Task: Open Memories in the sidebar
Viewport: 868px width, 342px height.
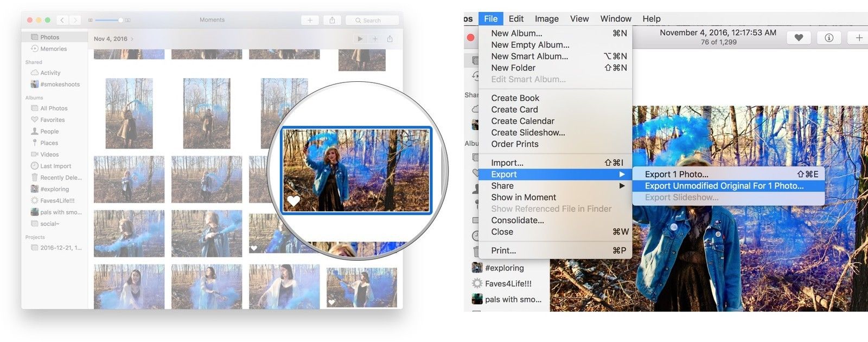Action: point(53,49)
